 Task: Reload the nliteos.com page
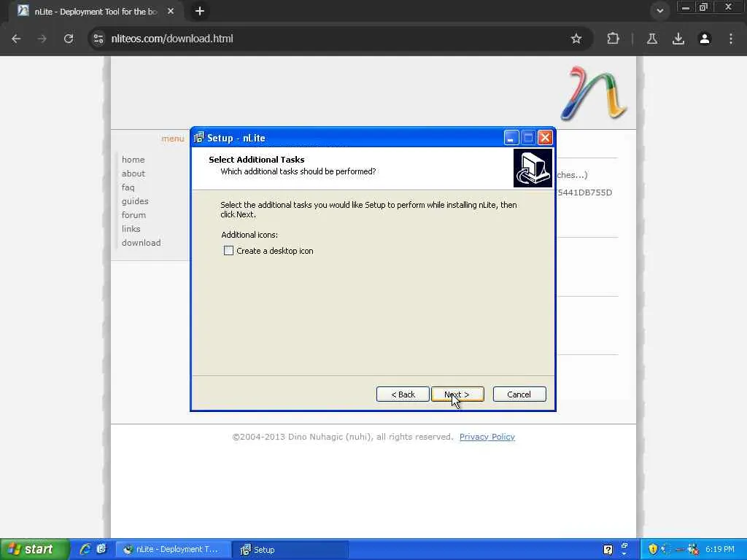[69, 39]
